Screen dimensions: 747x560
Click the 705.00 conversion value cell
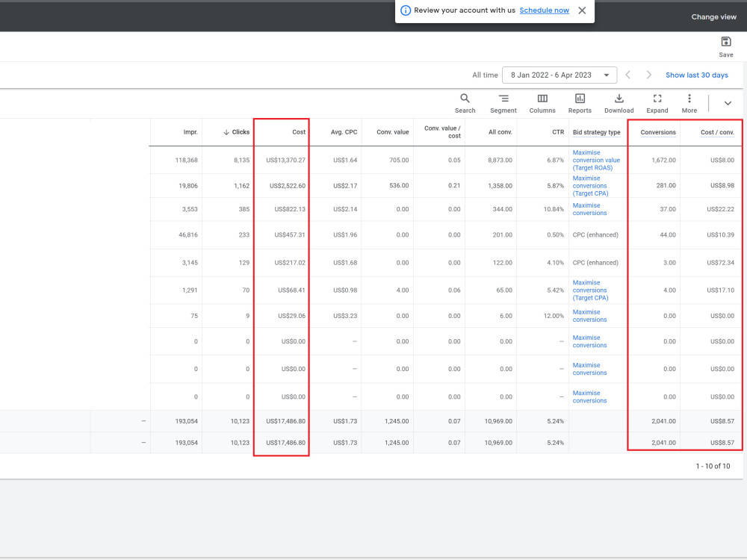point(399,160)
